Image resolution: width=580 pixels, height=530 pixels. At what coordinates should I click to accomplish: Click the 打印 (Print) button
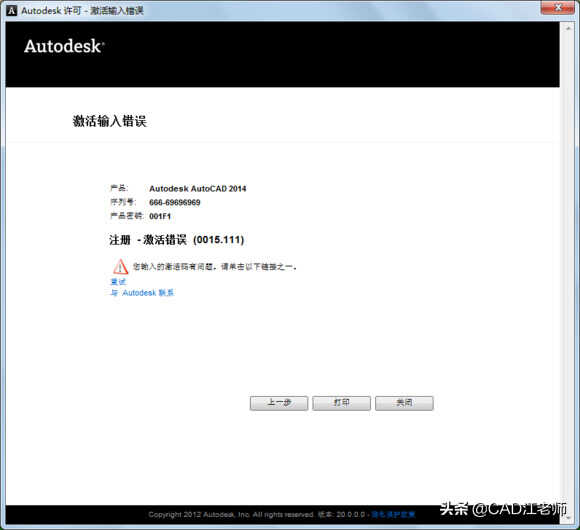[341, 403]
